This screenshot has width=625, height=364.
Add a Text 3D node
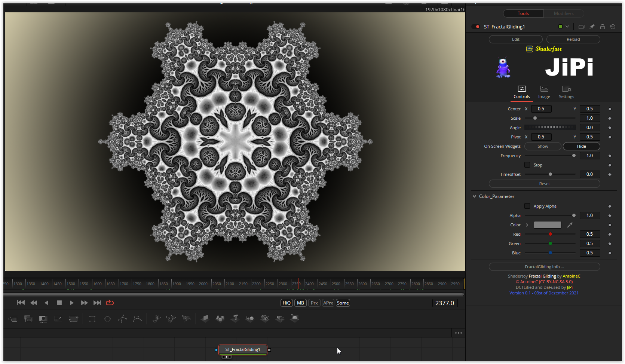pos(235,318)
